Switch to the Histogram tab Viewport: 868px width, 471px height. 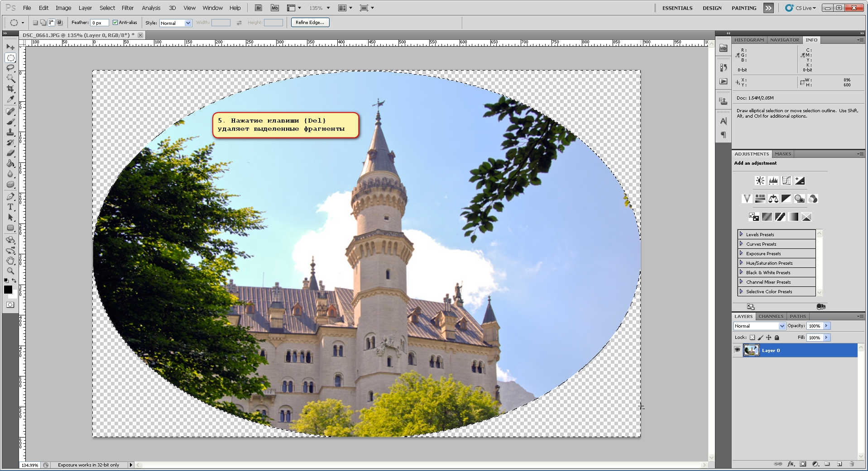(x=749, y=40)
